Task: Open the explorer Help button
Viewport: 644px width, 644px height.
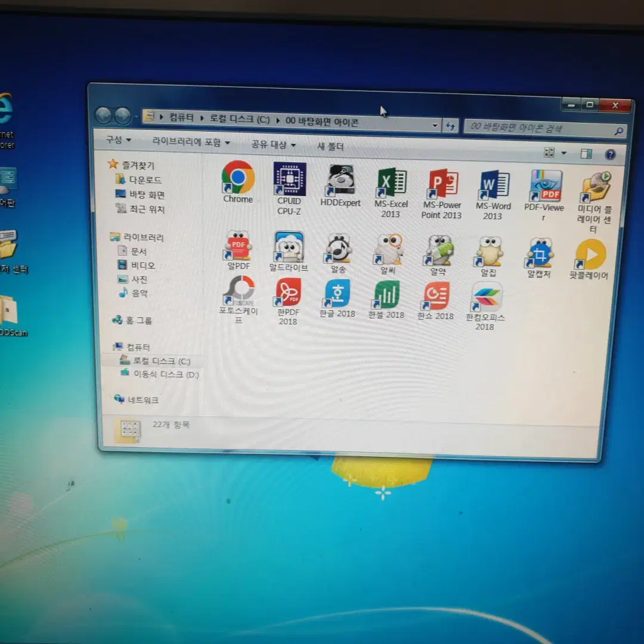Action: click(611, 154)
